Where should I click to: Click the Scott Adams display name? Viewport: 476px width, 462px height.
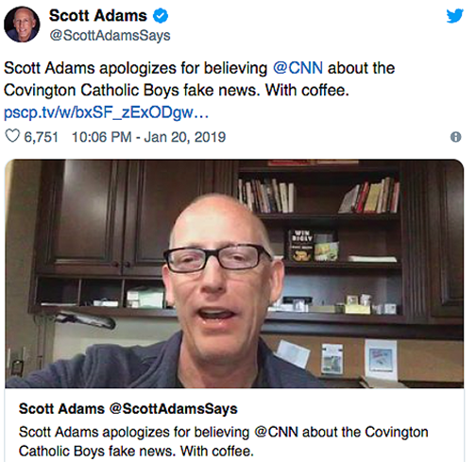click(x=98, y=16)
